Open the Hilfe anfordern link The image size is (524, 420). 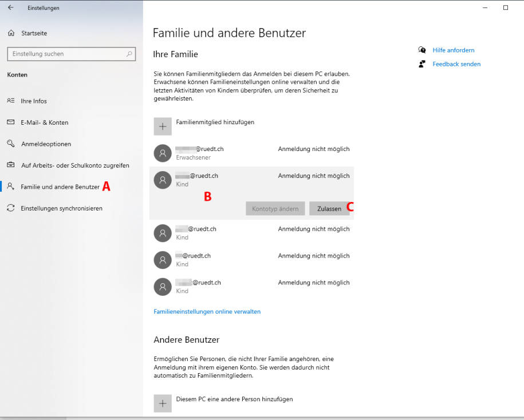tap(454, 50)
